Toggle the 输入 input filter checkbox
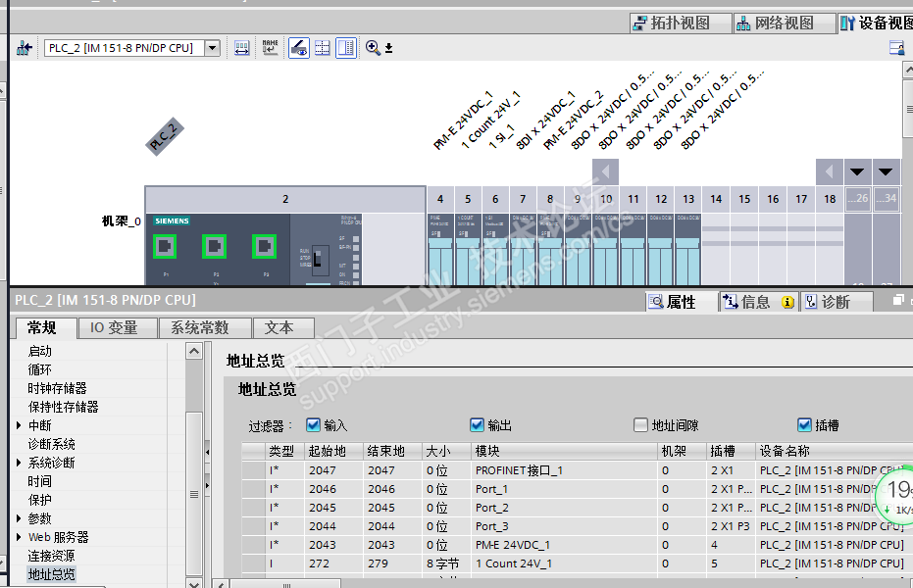 coord(313,425)
